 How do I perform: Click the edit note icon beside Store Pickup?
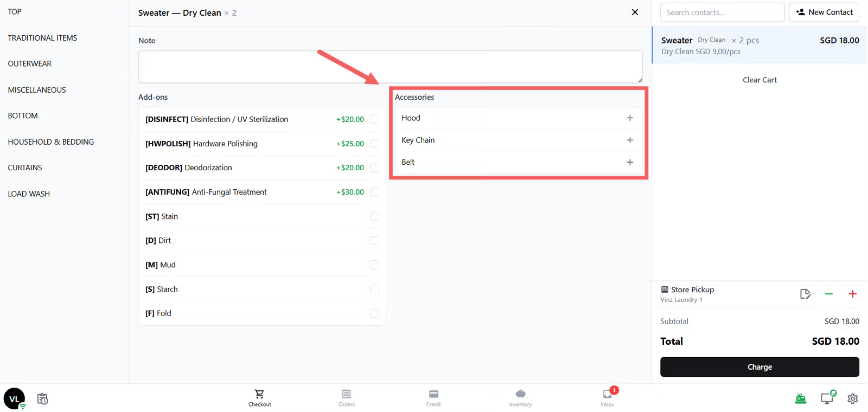[806, 294]
